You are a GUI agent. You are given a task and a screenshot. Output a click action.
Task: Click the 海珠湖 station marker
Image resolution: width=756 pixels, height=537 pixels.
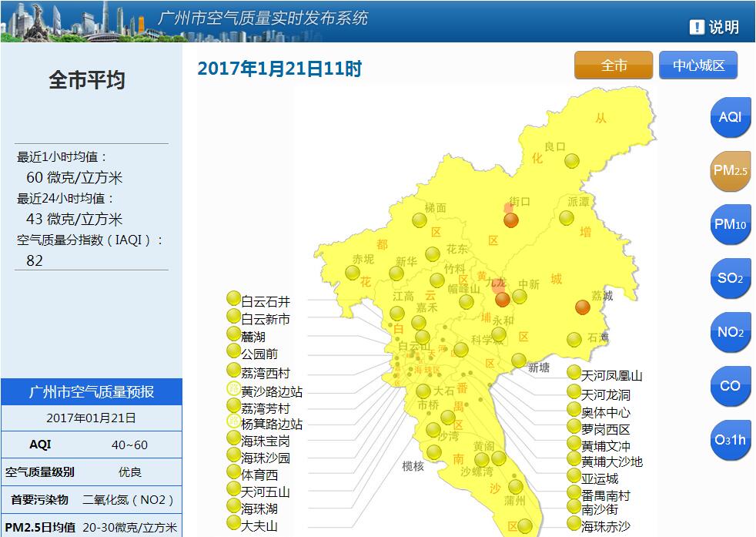[x=234, y=506]
